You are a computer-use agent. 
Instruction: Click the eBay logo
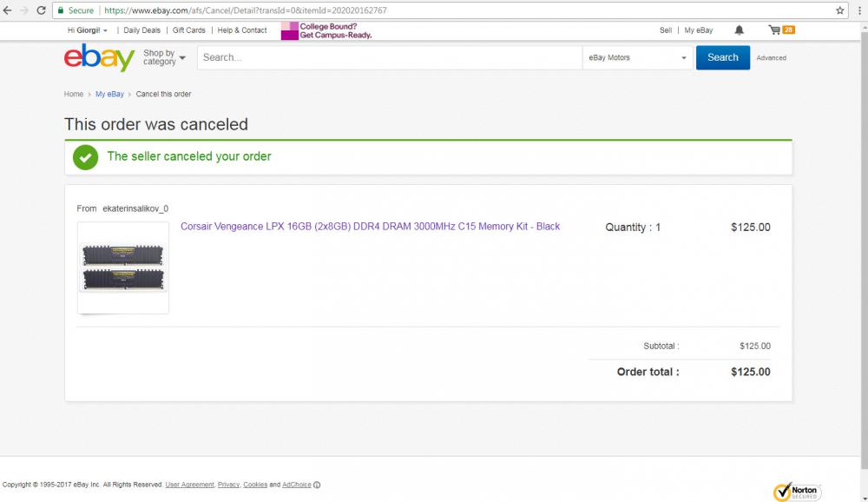99,58
